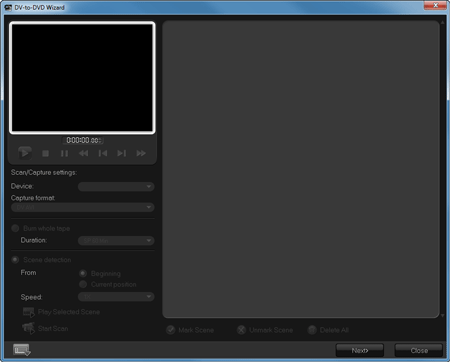Click the Stop playback button
The width and height of the screenshot is (450, 362).
pos(46,153)
